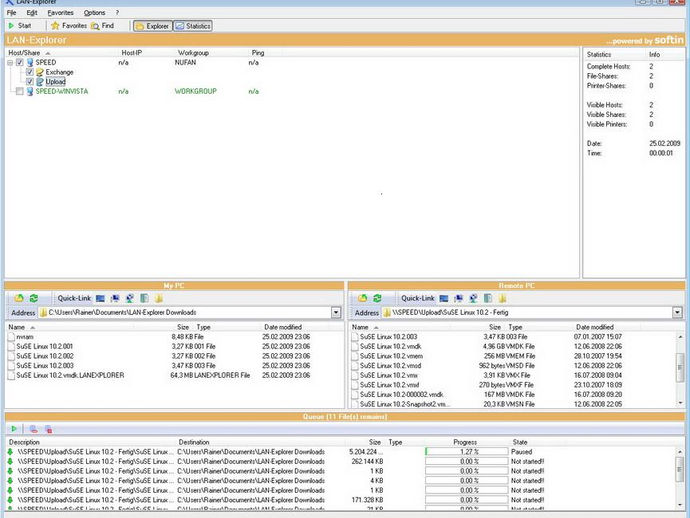
Task: Open the ? help menu
Action: tap(117, 13)
